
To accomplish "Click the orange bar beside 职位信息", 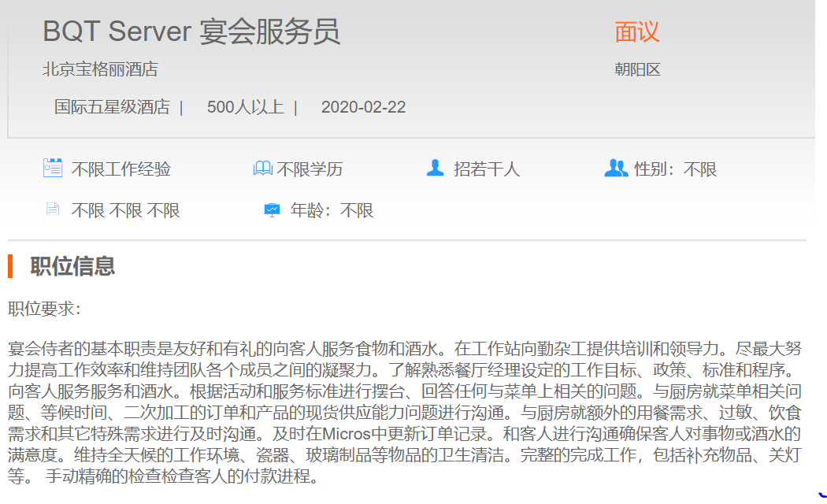I will [x=10, y=266].
